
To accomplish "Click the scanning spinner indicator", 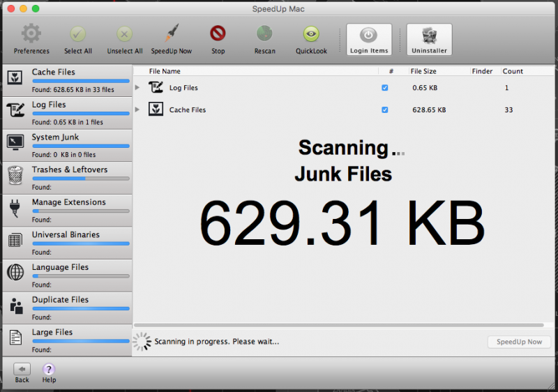I will pyautogui.click(x=142, y=342).
